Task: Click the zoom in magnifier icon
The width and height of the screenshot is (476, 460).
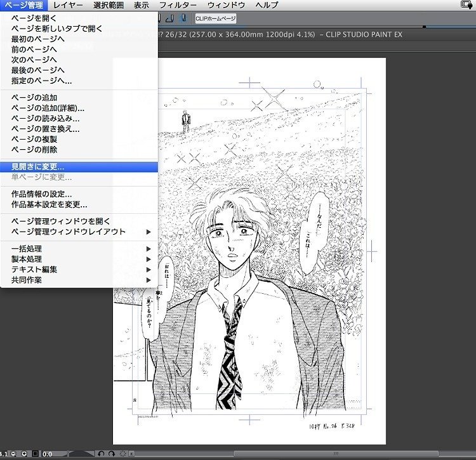Action: (x=24, y=454)
